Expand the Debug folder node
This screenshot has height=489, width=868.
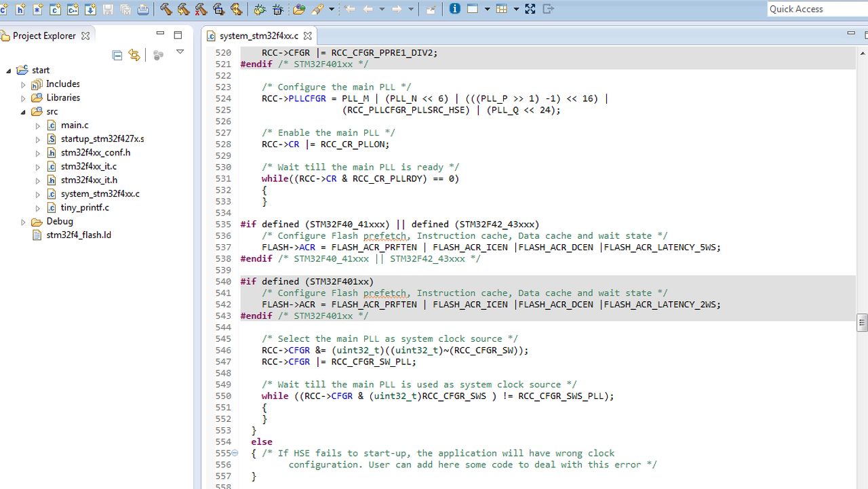24,222
